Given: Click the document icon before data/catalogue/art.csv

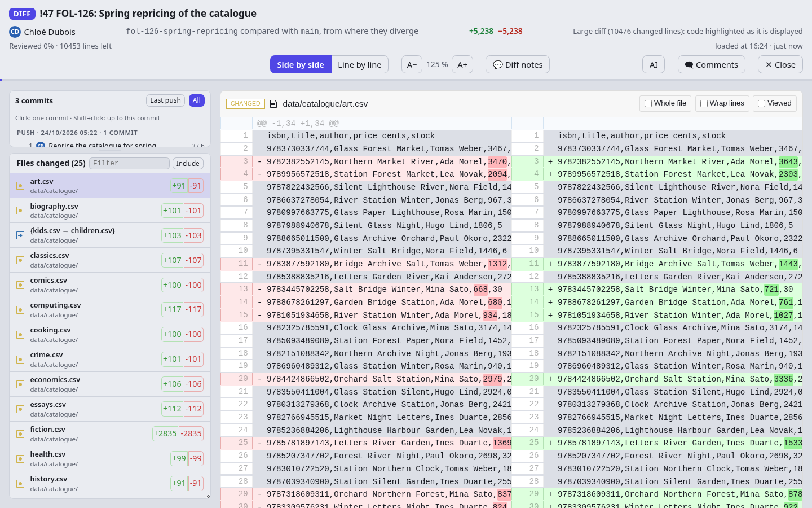Looking at the screenshot, I should (273, 104).
